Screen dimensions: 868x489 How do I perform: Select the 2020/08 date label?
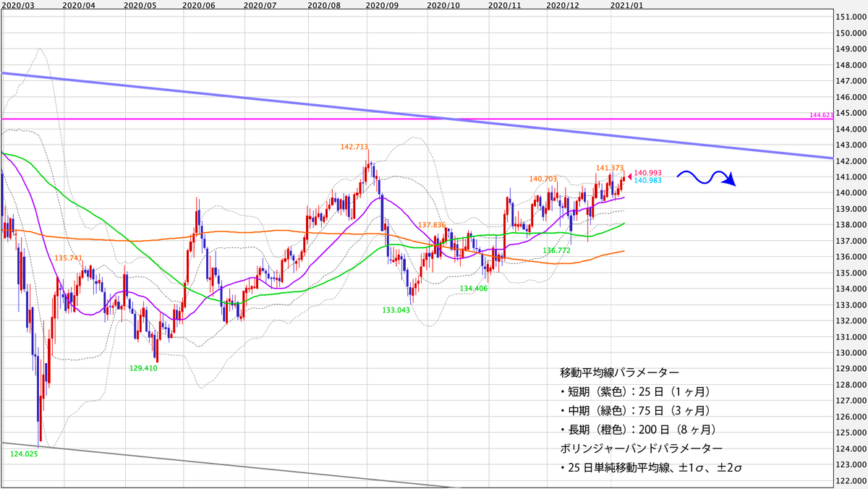(x=323, y=4)
